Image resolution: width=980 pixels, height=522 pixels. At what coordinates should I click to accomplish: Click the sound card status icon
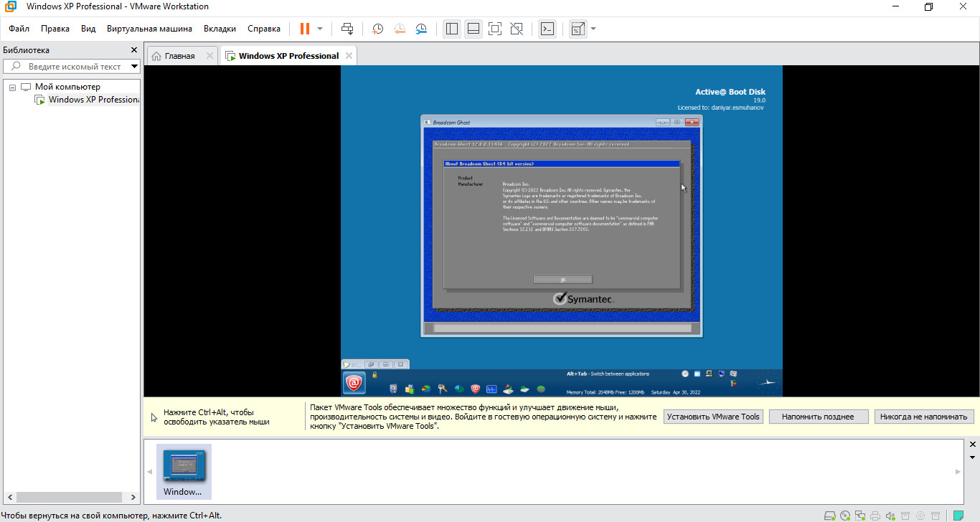point(890,515)
